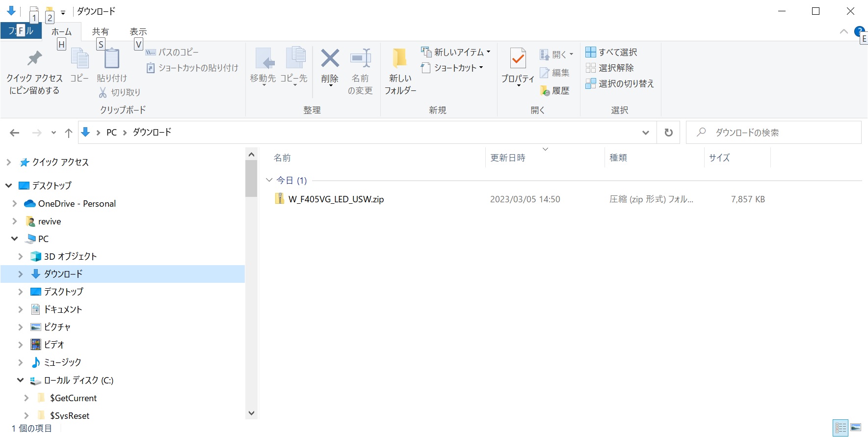Click Rename (名前の変更) icon
Viewport: 868px width, 437px height.
(360, 58)
